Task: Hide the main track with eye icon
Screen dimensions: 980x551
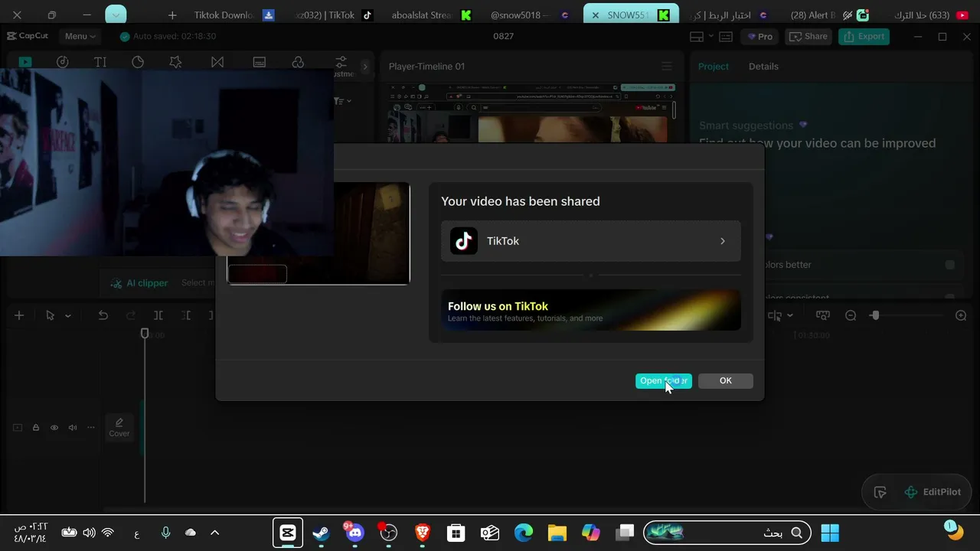Action: click(54, 428)
